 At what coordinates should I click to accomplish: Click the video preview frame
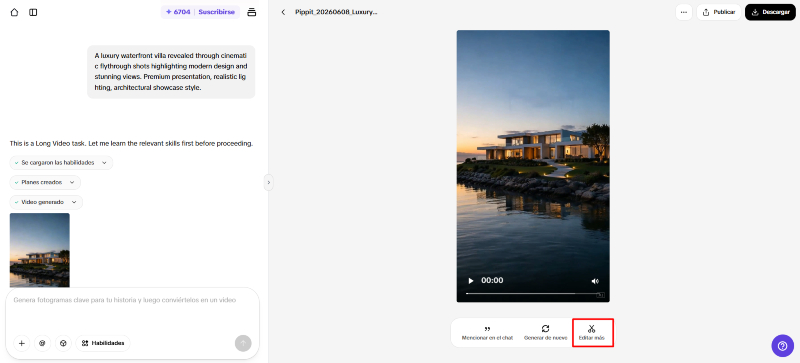(533, 166)
